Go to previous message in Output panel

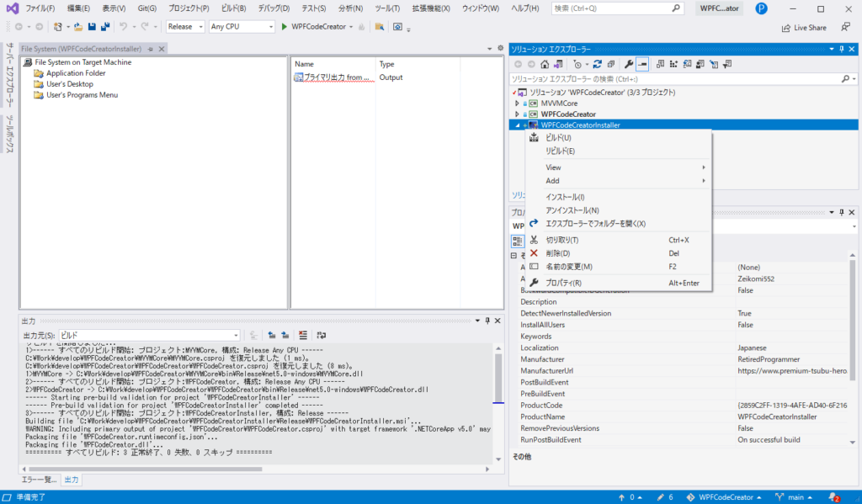[272, 335]
